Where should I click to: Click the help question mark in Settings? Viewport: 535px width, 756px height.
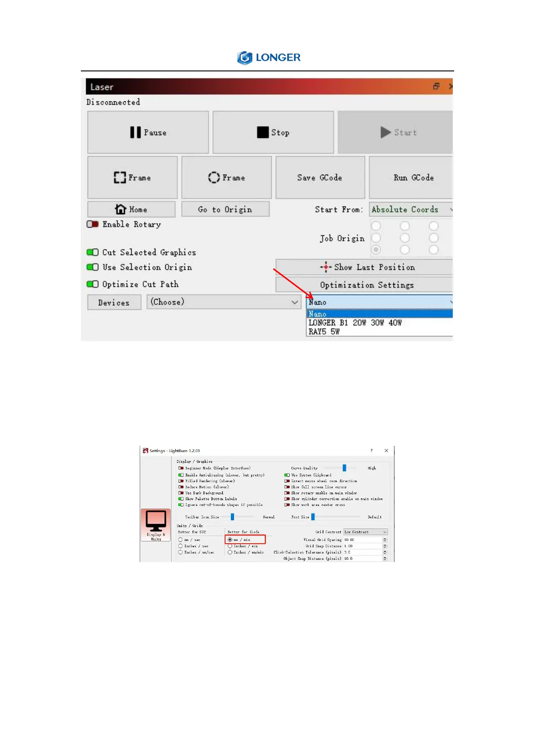point(371,450)
